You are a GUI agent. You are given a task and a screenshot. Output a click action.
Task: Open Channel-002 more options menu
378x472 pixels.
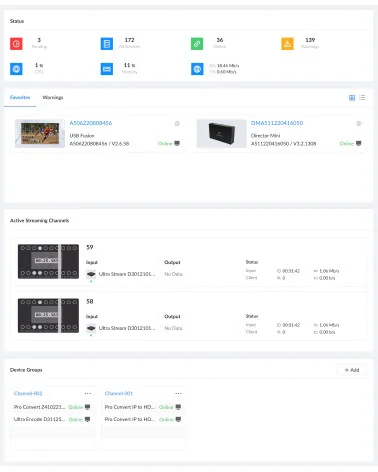click(88, 393)
